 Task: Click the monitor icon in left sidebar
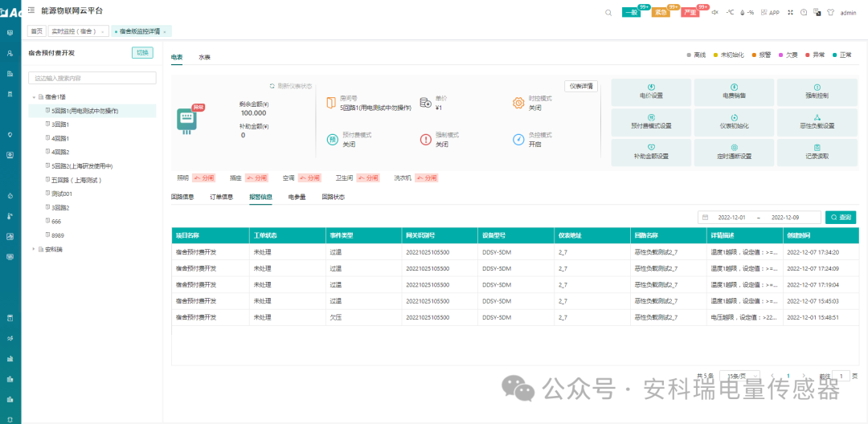click(10, 33)
